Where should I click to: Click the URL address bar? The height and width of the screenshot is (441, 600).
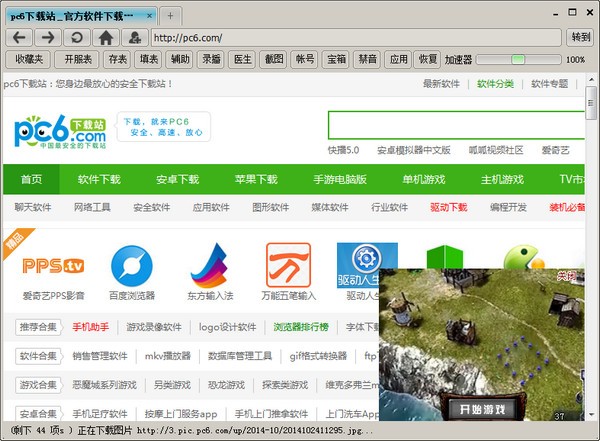[356, 38]
